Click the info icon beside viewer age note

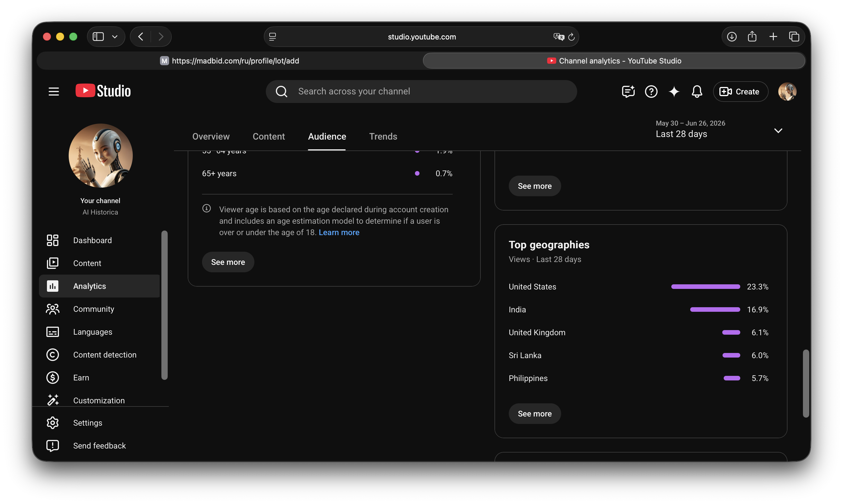click(207, 208)
